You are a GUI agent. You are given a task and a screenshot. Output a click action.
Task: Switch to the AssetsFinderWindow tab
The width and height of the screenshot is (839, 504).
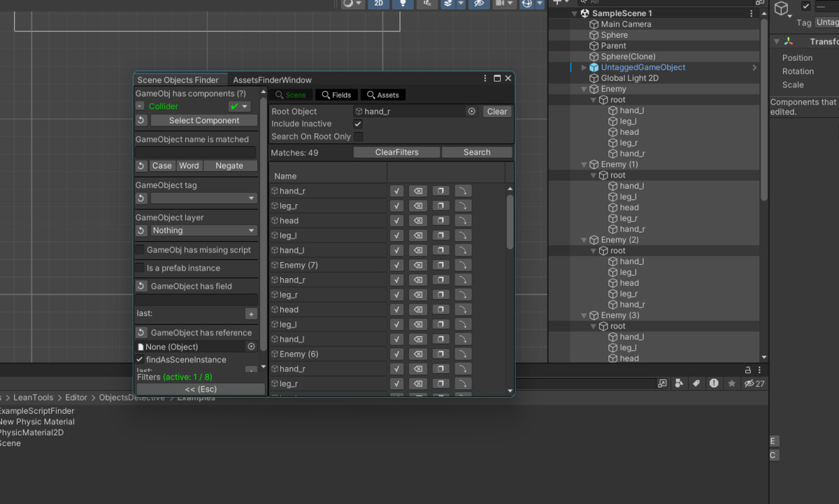coord(272,80)
